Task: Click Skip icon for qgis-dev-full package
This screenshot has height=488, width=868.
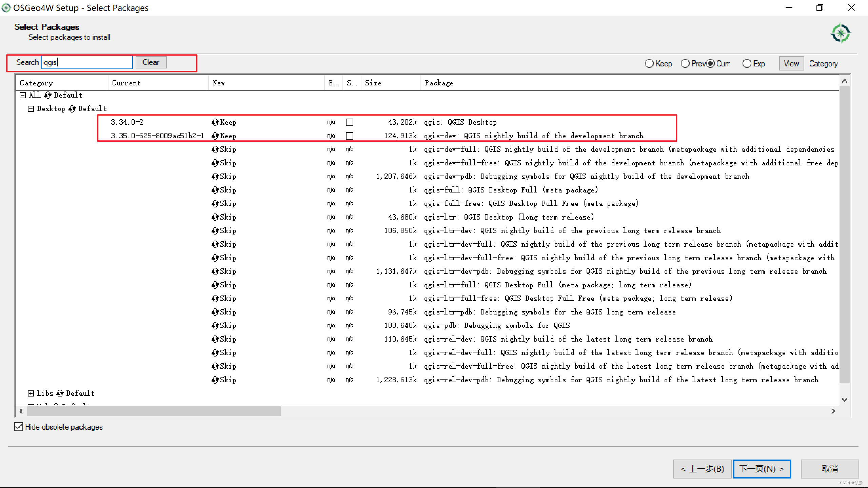Action: [x=215, y=149]
